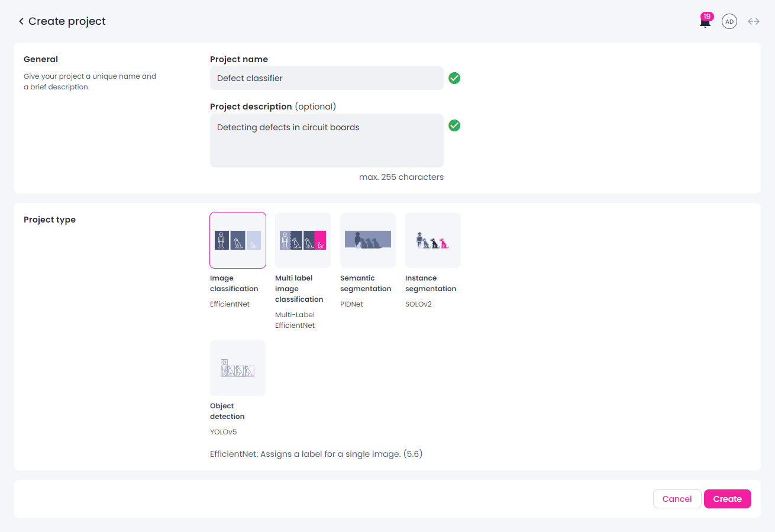Click the 'Object detection' caption text
The image size is (775, 532).
tap(227, 411)
